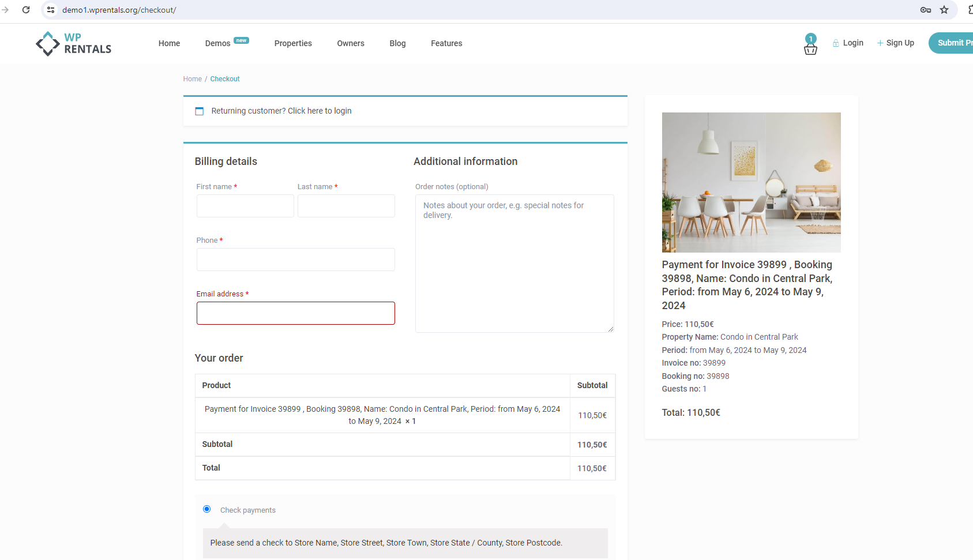
Task: Click the lock icon beside Login
Action: pos(836,43)
